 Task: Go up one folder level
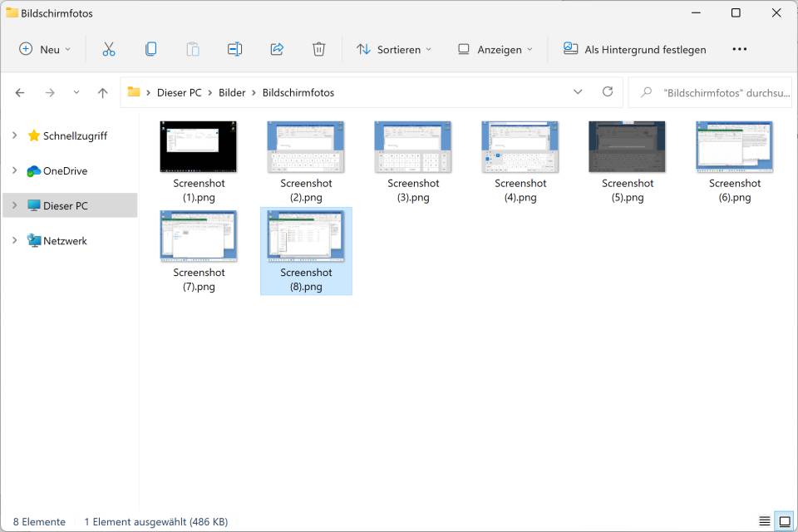[x=103, y=93]
